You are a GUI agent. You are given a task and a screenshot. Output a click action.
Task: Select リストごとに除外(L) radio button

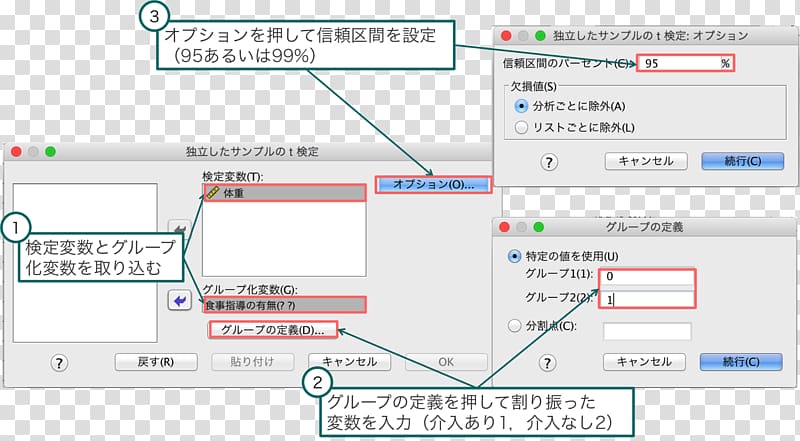click(520, 127)
